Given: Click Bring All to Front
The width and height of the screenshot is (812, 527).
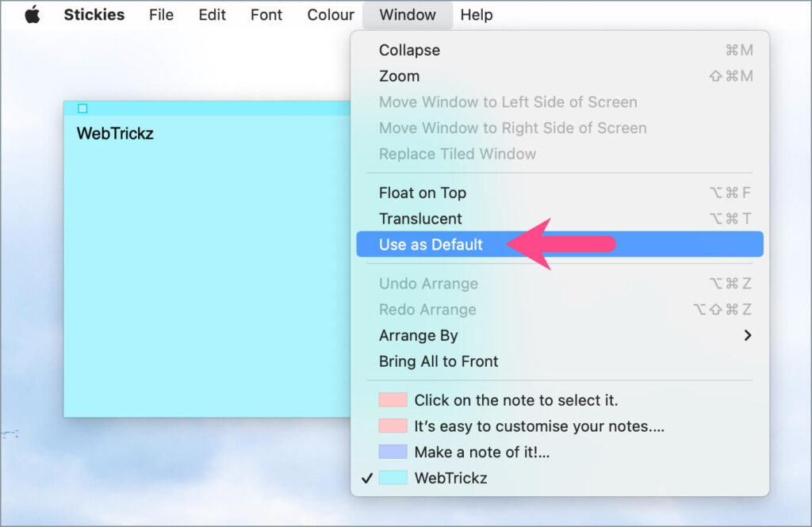Looking at the screenshot, I should coord(438,361).
